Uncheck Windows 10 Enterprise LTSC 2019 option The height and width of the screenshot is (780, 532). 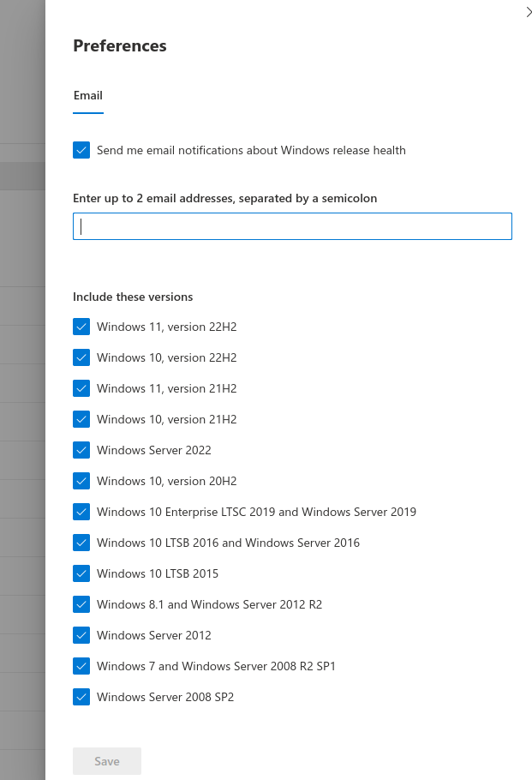pyautogui.click(x=81, y=512)
